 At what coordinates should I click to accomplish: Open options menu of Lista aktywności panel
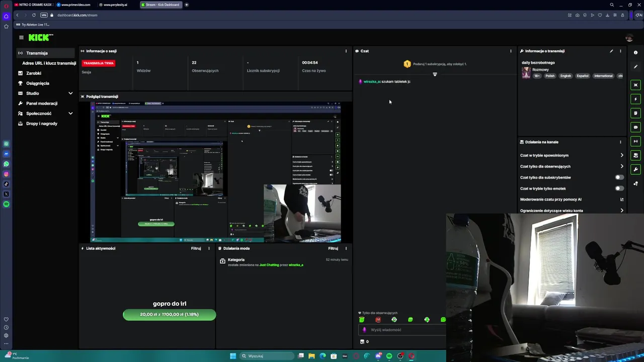[x=209, y=248]
